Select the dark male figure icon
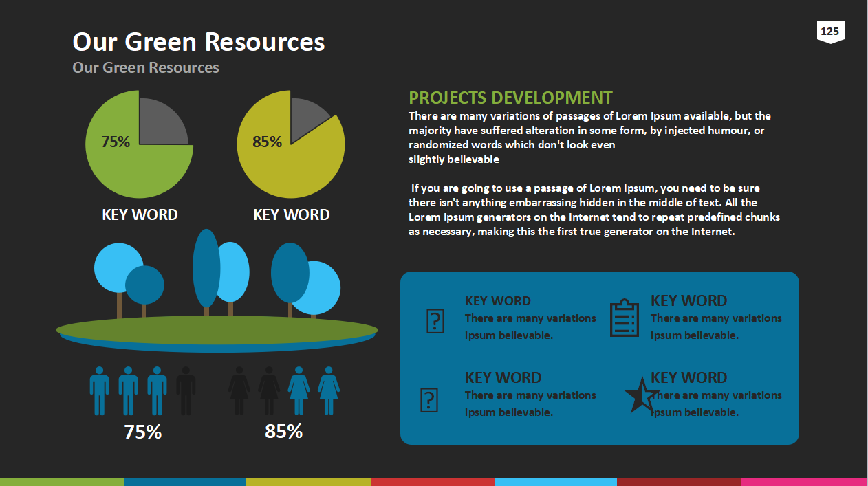Viewport: 868px width, 486px height. [186, 390]
